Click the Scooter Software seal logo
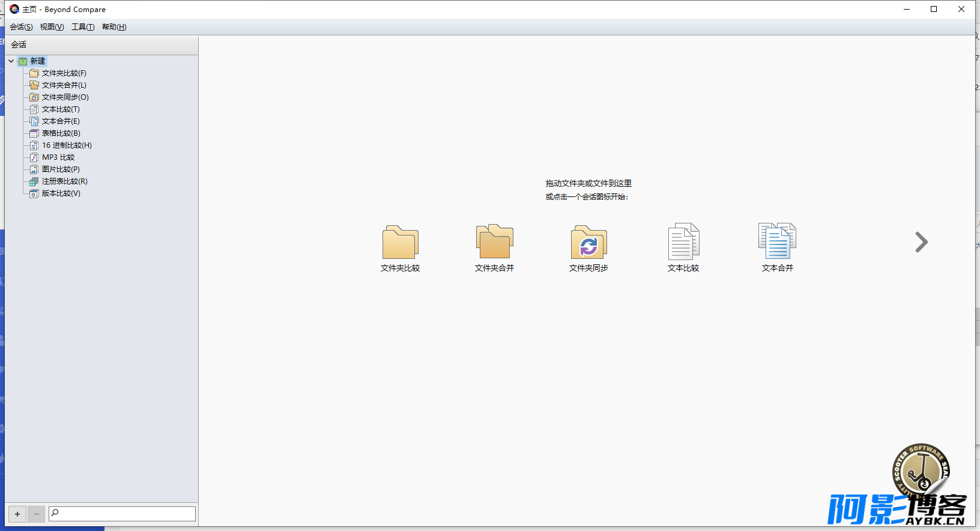This screenshot has width=980, height=531. (x=921, y=472)
